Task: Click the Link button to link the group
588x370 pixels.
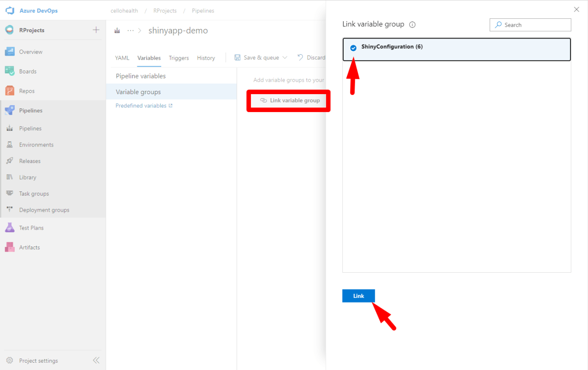Action: point(358,296)
